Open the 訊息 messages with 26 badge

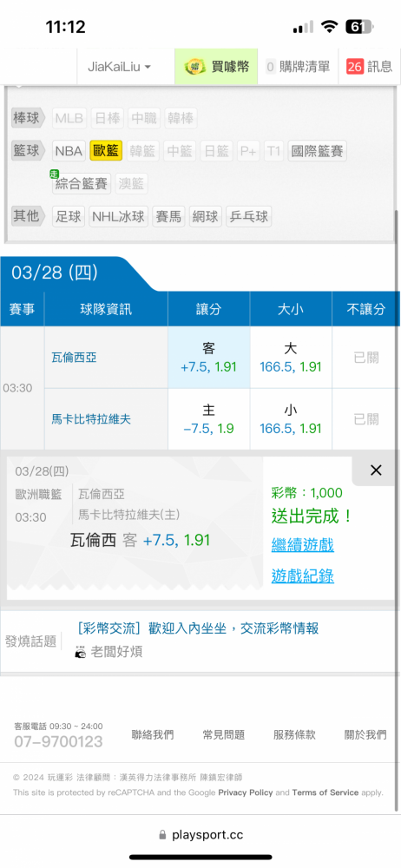coord(370,67)
